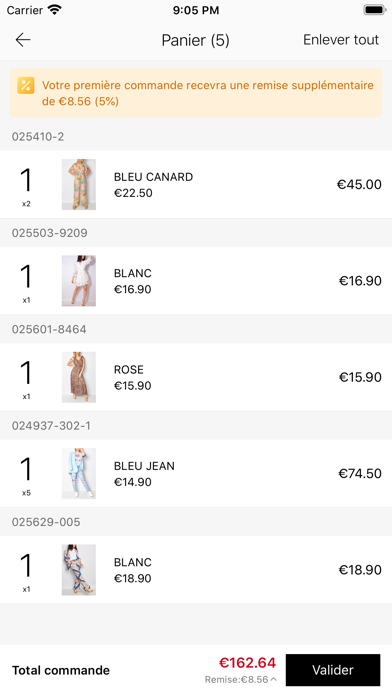392x696 pixels.
Task: Change quantity of BLEU JEAN x5 item
Action: [26, 475]
